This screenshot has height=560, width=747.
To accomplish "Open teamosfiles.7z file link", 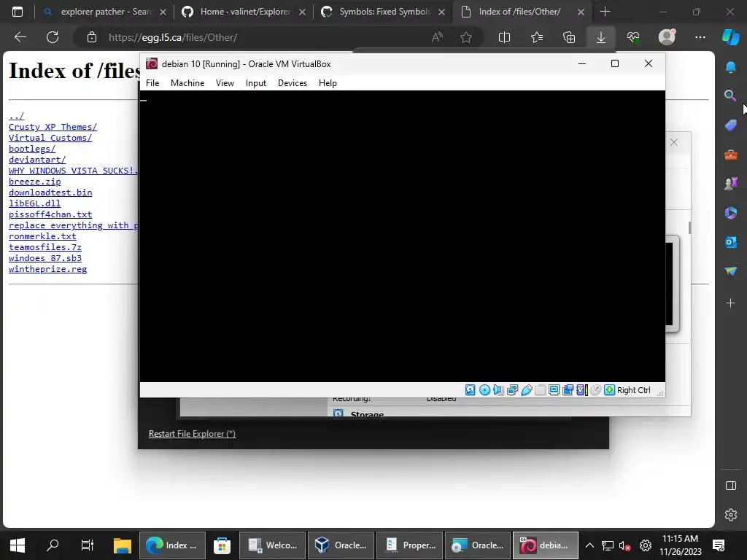I will pyautogui.click(x=45, y=247).
